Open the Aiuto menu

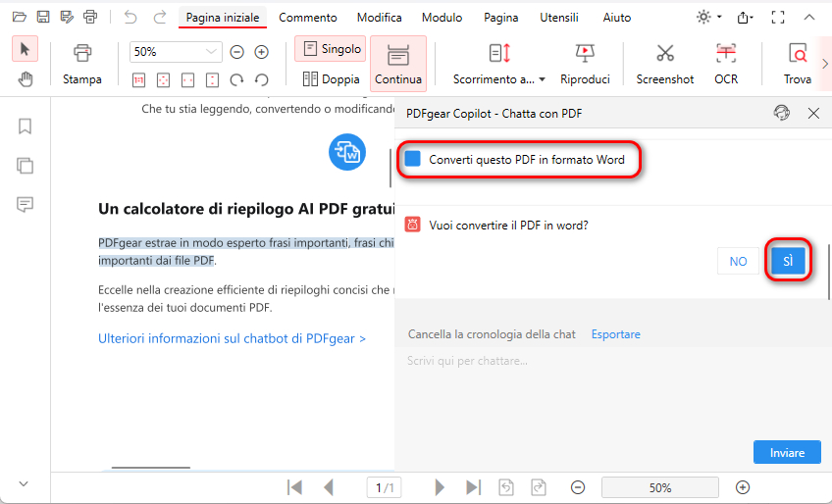tap(617, 18)
